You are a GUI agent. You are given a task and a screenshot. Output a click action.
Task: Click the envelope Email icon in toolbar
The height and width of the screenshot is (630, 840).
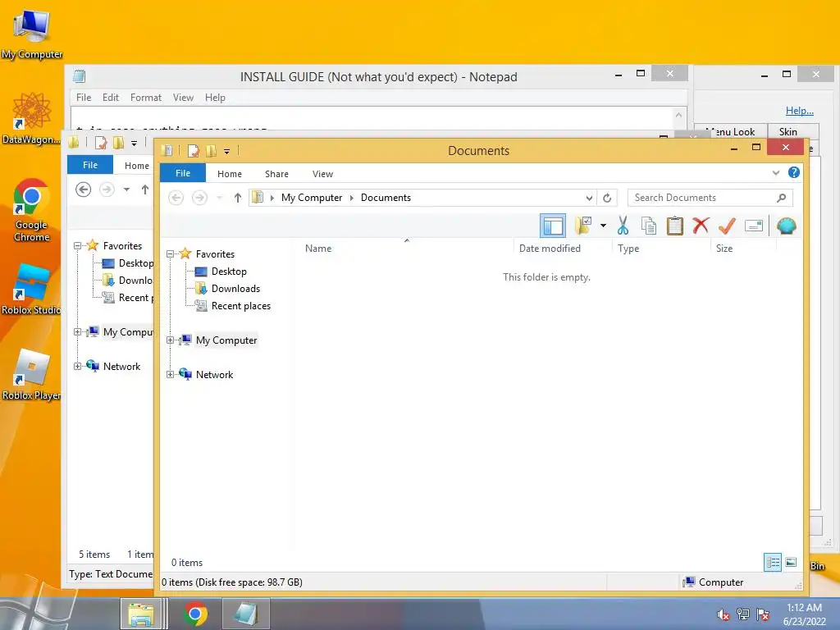coord(754,226)
